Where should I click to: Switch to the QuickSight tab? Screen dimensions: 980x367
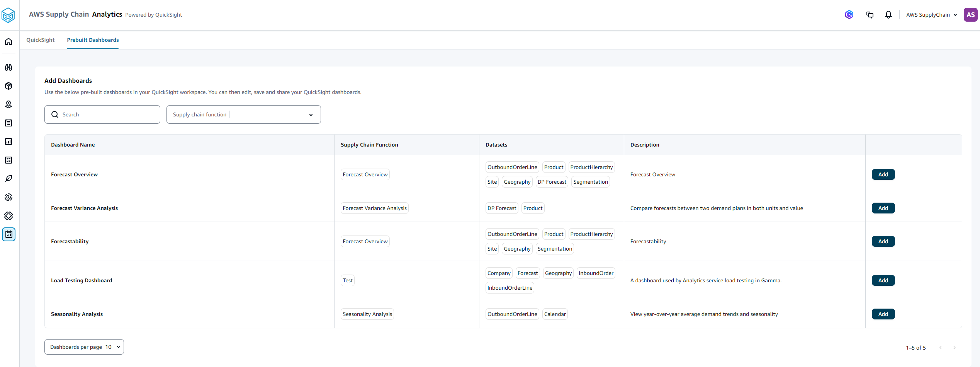click(40, 40)
